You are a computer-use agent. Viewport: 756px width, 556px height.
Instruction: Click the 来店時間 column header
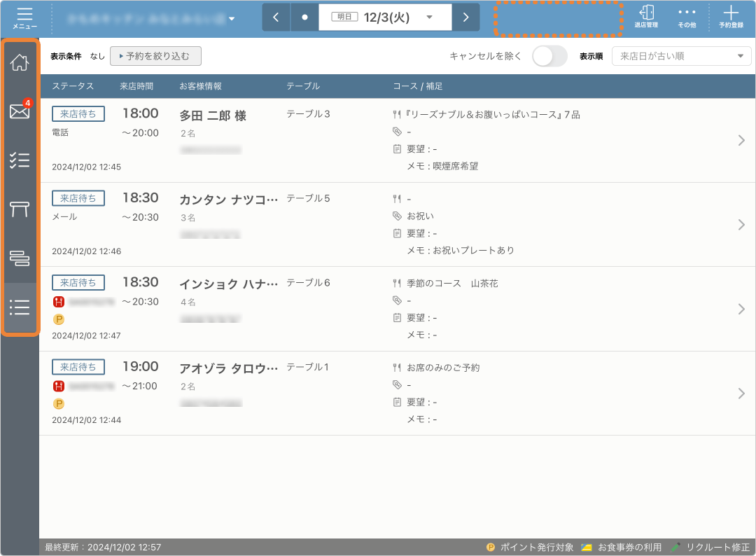click(136, 86)
